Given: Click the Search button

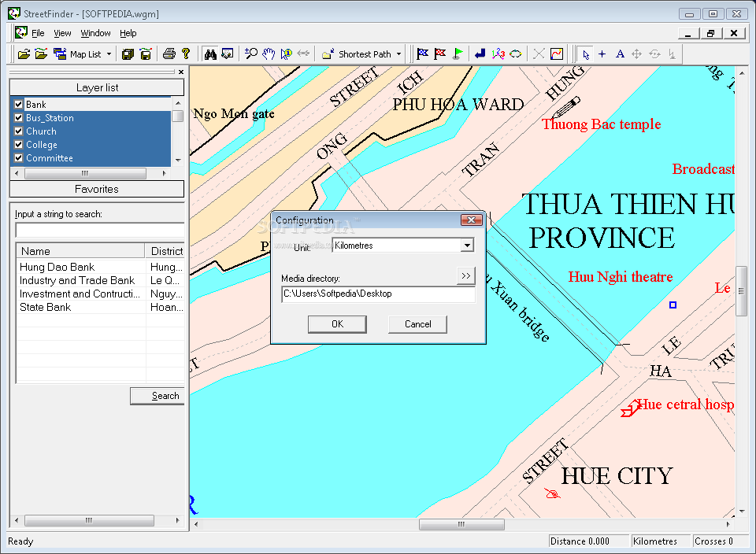Looking at the screenshot, I should (x=157, y=396).
